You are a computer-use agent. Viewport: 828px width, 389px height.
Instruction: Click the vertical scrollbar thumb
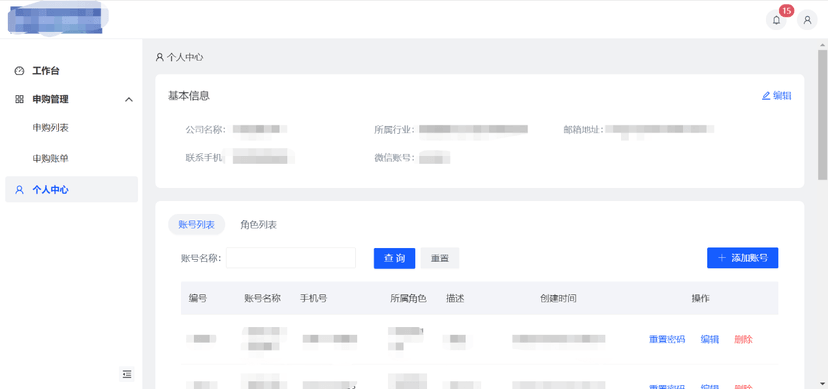coord(822,115)
